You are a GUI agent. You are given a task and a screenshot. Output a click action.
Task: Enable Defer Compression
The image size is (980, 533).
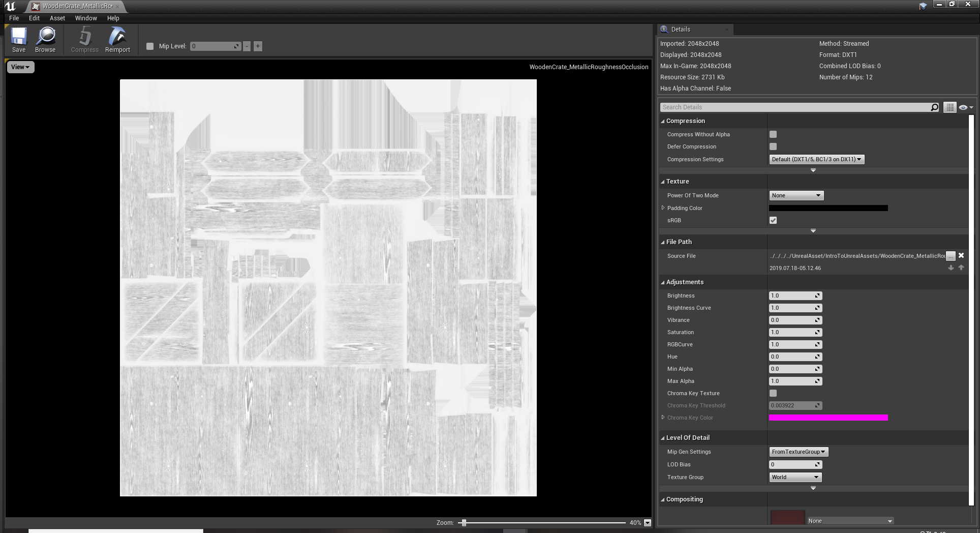[773, 146]
